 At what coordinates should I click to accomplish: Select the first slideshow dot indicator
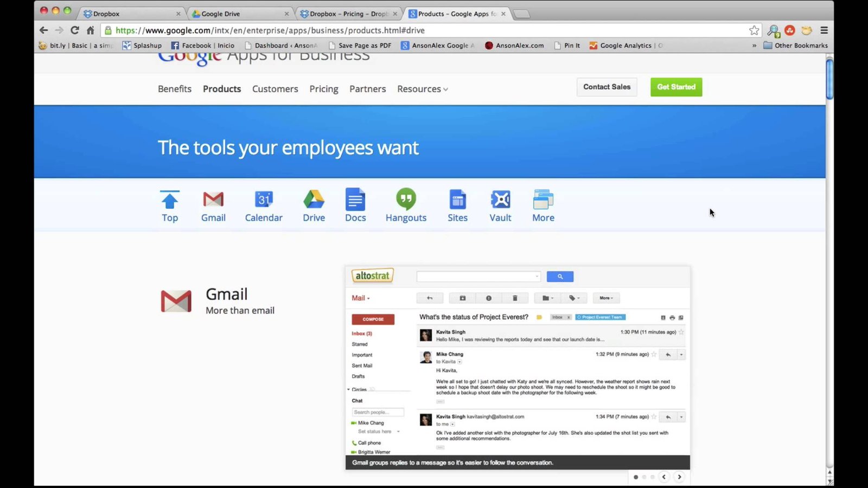tap(636, 477)
